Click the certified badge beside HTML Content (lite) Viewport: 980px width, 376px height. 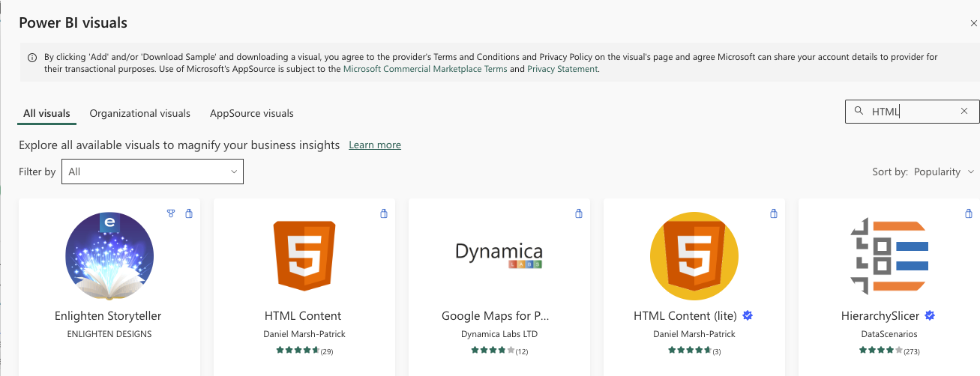[747, 315]
